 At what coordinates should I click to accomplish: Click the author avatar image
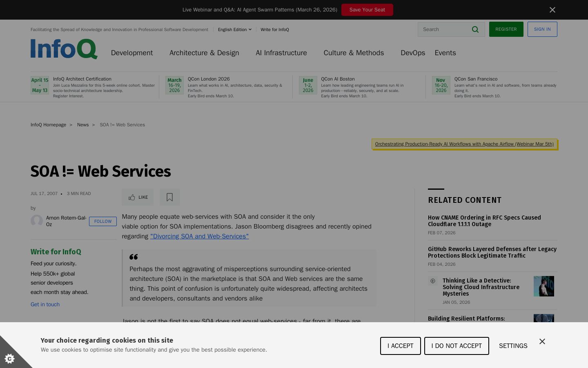(37, 221)
